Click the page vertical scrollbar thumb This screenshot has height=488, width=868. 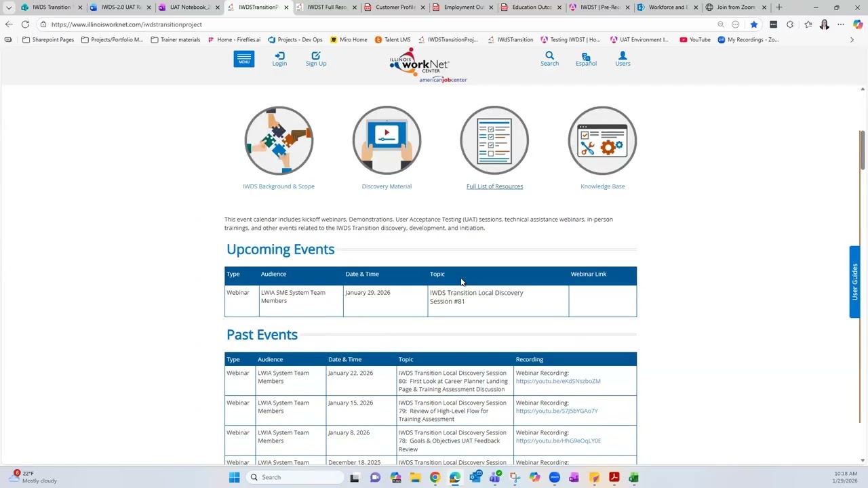click(863, 149)
